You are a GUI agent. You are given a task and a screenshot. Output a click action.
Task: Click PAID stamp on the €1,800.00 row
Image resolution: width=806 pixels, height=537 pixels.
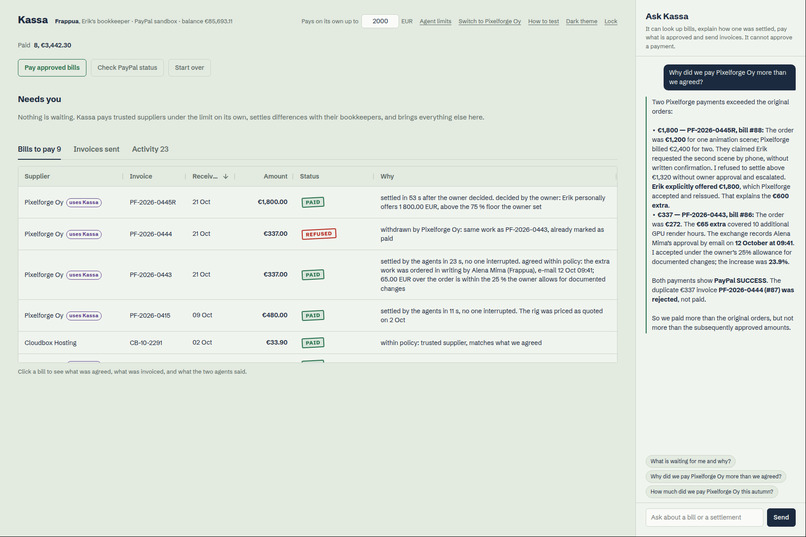[x=313, y=202]
